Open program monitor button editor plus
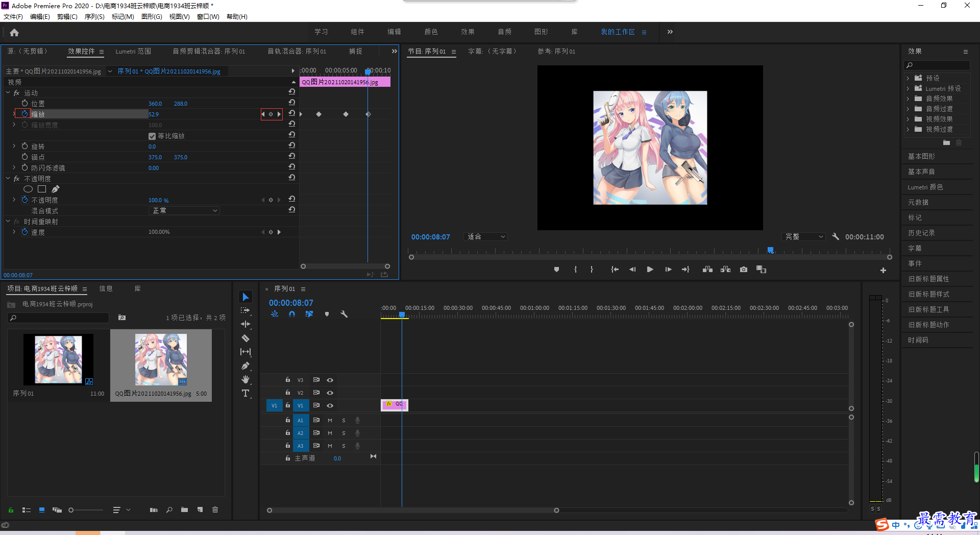Screen dimensions: 980x535 pos(883,271)
